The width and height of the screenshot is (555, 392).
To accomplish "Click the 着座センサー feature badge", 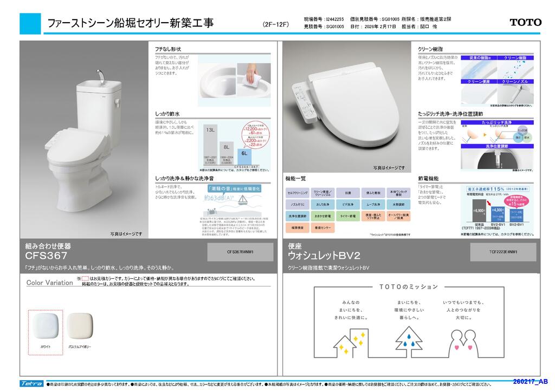I will coord(322,227).
